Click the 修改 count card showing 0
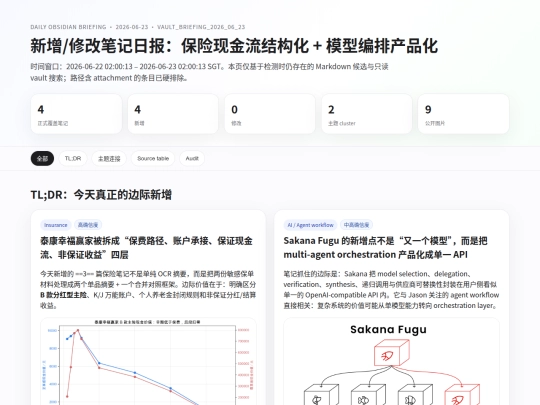This screenshot has width=540, height=405. (270, 114)
